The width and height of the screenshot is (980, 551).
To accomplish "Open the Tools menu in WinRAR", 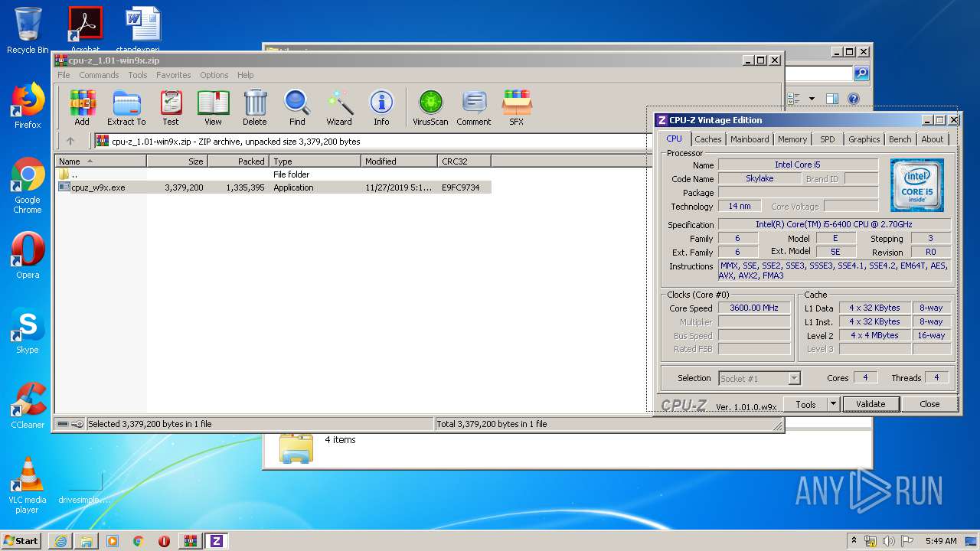I will 138,75.
